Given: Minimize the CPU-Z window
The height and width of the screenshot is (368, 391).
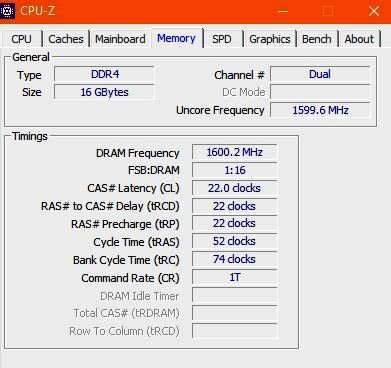Looking at the screenshot, I should [283, 11].
